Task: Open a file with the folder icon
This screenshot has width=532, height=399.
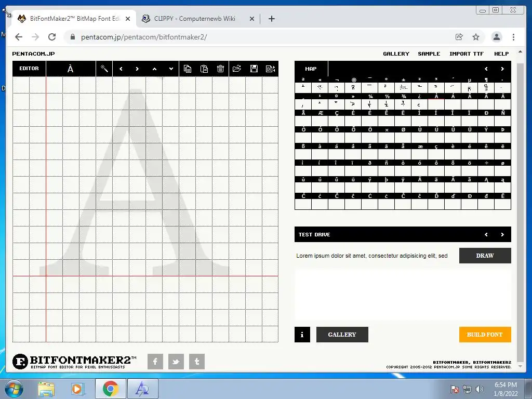Action: (237, 69)
